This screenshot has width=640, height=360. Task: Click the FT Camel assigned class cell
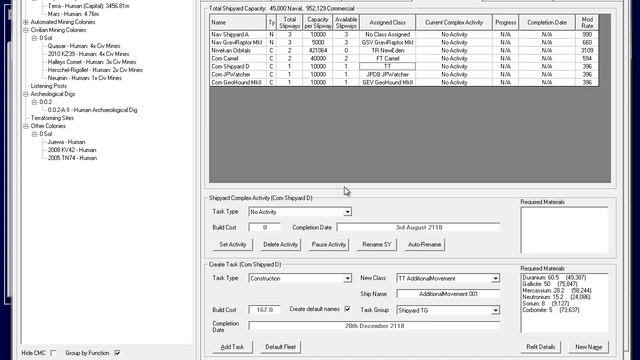coord(387,58)
